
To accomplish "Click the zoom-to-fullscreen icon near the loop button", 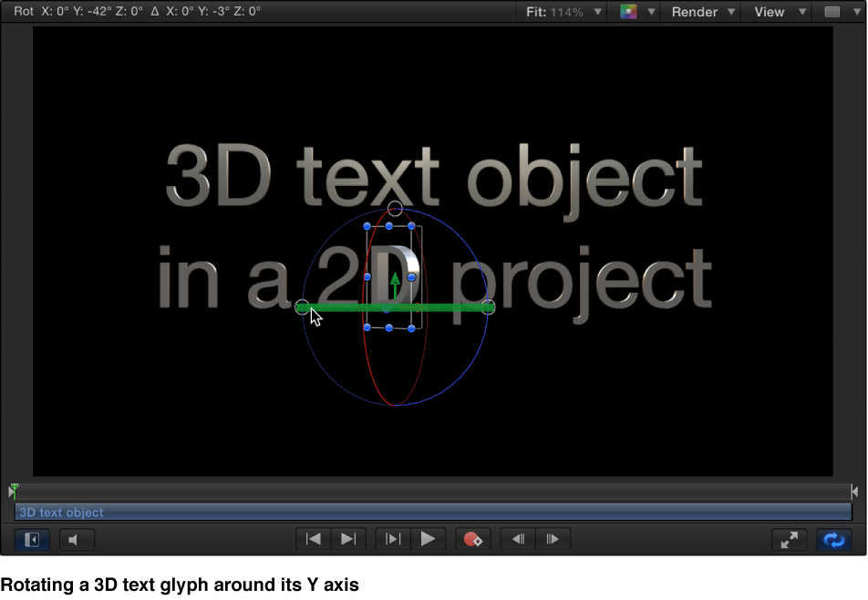I will pos(789,539).
